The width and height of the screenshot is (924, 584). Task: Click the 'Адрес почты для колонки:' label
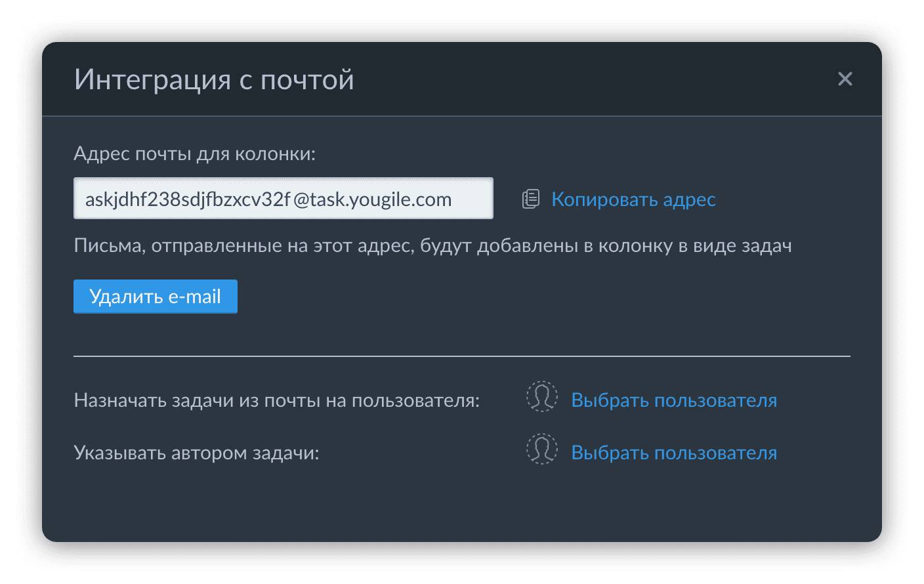[194, 154]
